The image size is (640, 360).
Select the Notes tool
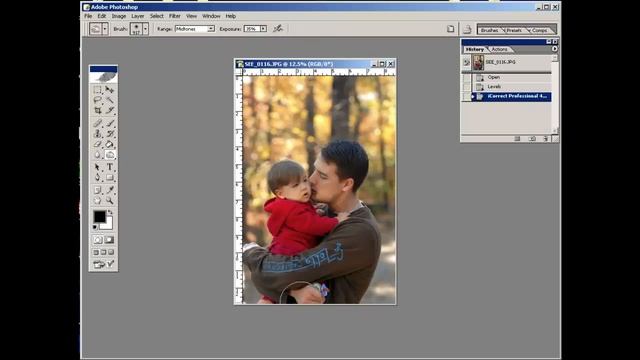coord(97,190)
